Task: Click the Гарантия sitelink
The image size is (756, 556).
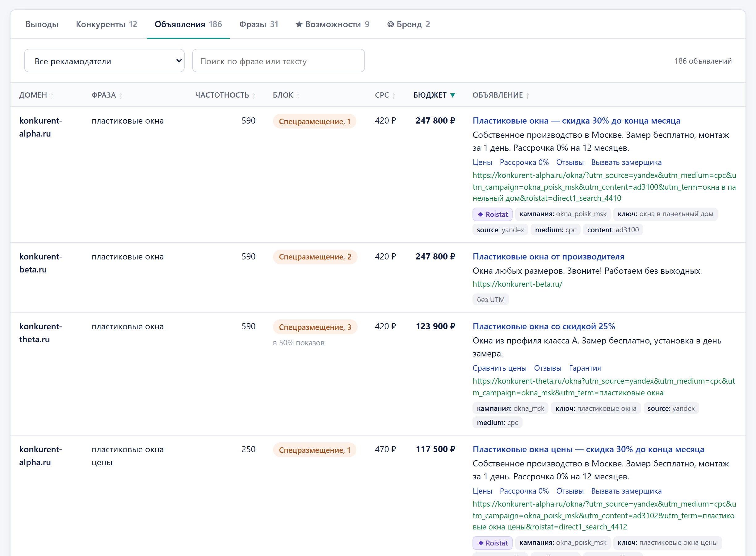Action: tap(585, 368)
